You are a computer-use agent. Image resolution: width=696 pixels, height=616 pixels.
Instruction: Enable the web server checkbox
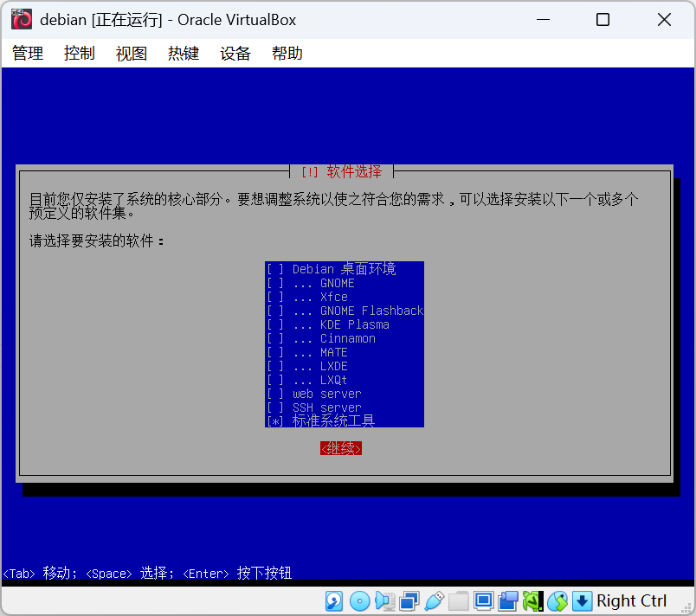[x=274, y=394]
